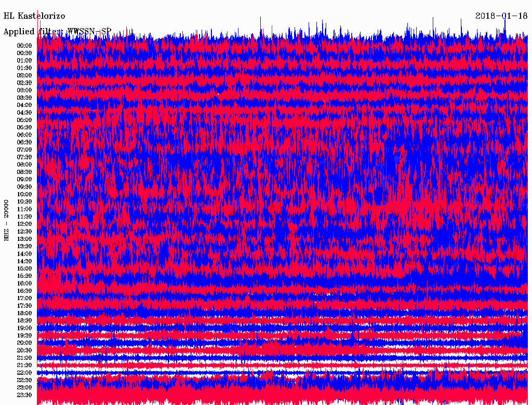532x405 pixels.
Task: Click the 03:00 time row label
Action: click(24, 90)
